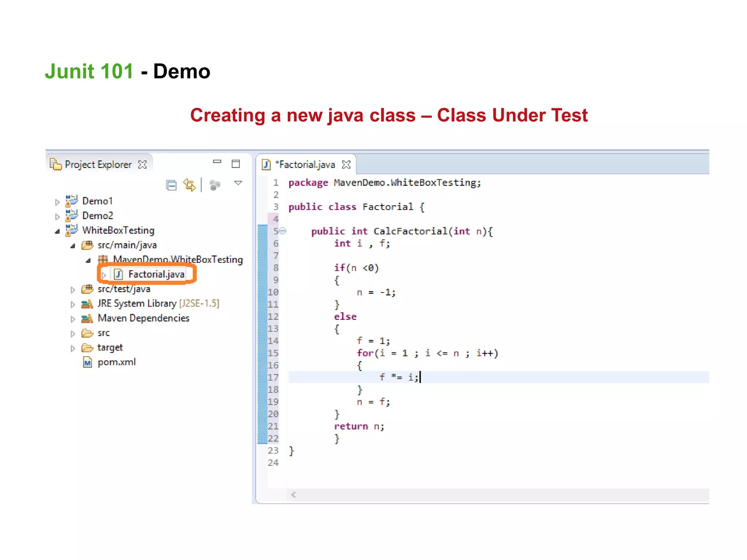The width and height of the screenshot is (747, 560).
Task: Click the target folder icon
Action: coord(87,347)
